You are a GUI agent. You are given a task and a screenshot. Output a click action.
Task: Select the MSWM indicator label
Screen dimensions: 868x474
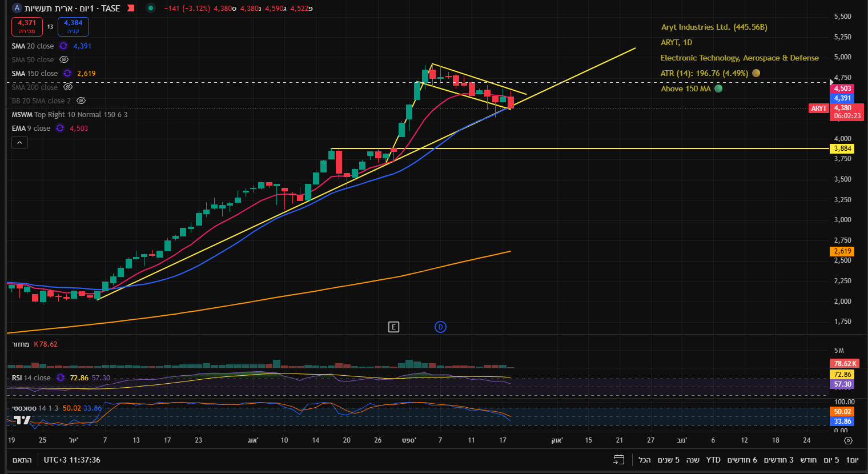(x=70, y=114)
